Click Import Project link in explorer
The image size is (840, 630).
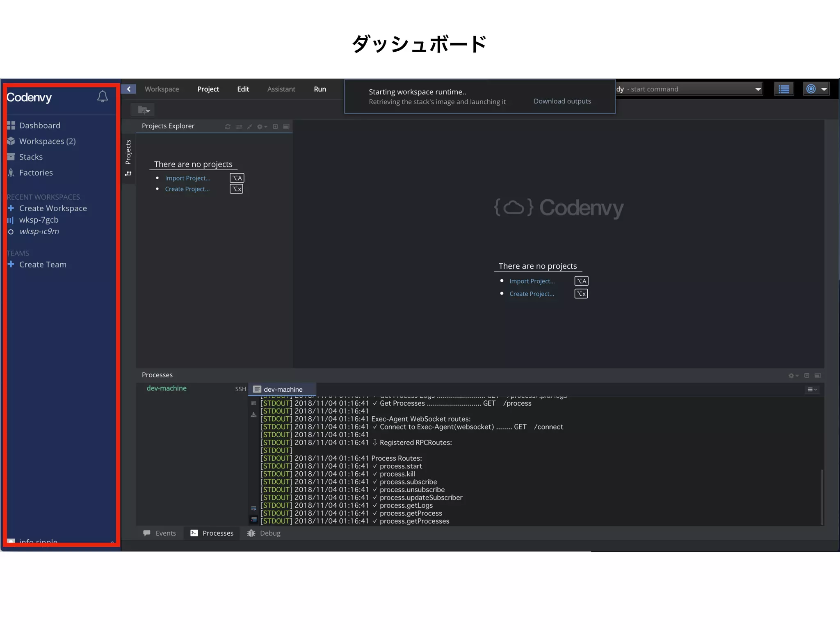point(187,178)
